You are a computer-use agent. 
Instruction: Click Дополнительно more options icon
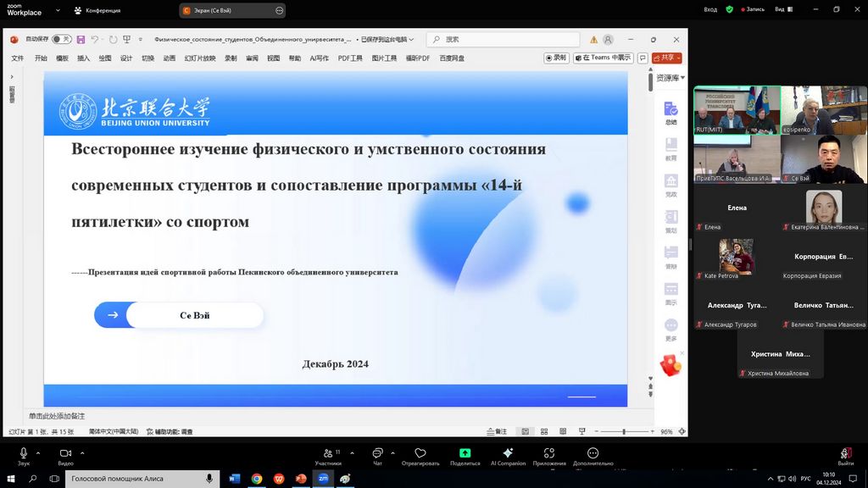593,455
